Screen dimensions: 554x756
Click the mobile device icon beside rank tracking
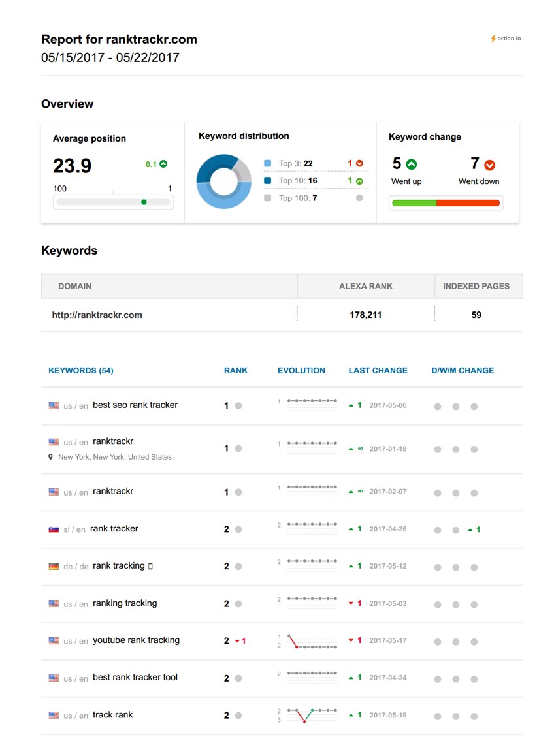coord(150,566)
